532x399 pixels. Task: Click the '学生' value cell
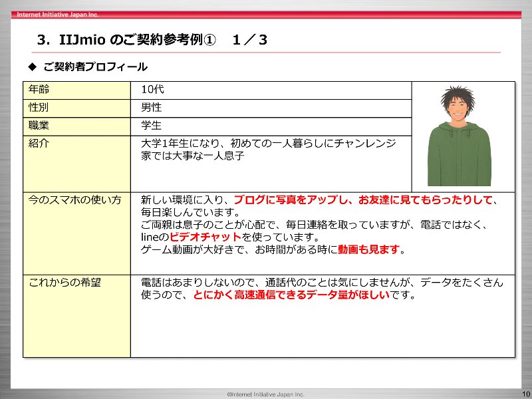coord(271,126)
